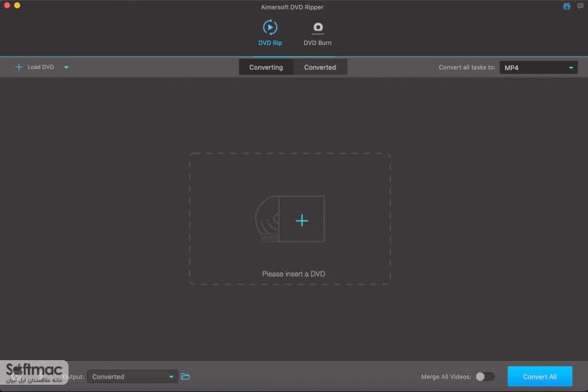Screen dimensions: 588x392
Task: Open the Converting tab
Action: [x=266, y=67]
